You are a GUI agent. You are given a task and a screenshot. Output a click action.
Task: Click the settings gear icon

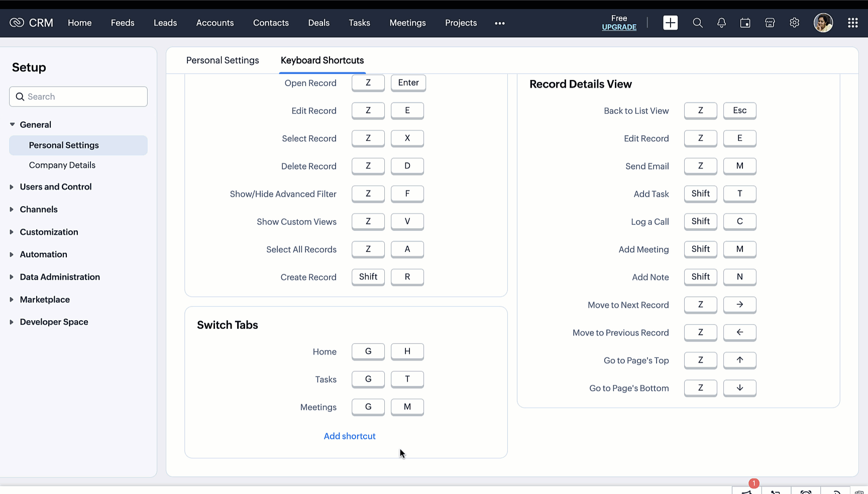794,23
